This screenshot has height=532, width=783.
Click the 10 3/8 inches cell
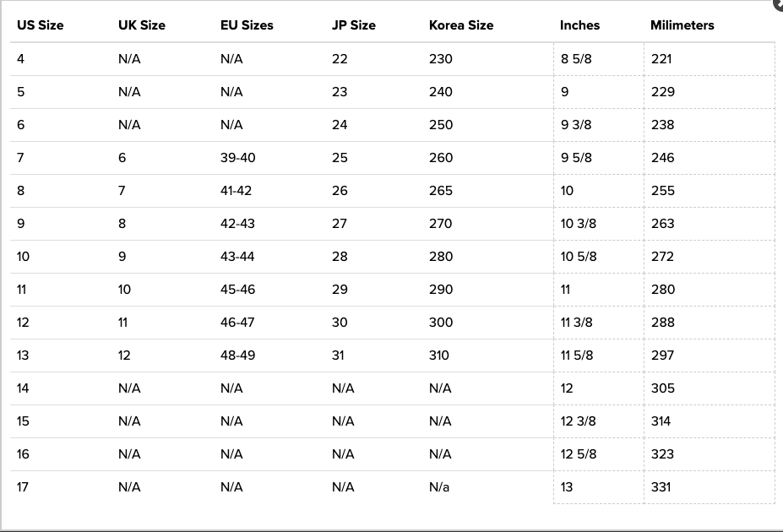click(578, 224)
